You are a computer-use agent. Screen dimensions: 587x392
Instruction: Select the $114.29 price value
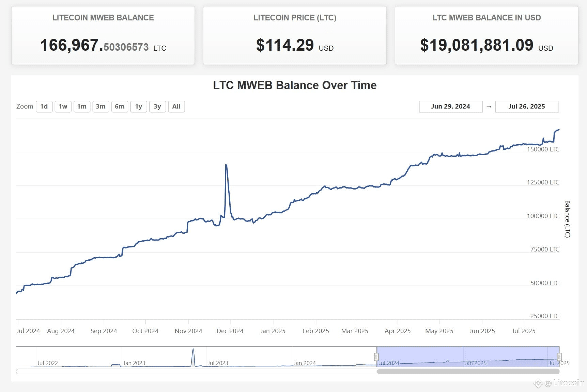coord(285,45)
